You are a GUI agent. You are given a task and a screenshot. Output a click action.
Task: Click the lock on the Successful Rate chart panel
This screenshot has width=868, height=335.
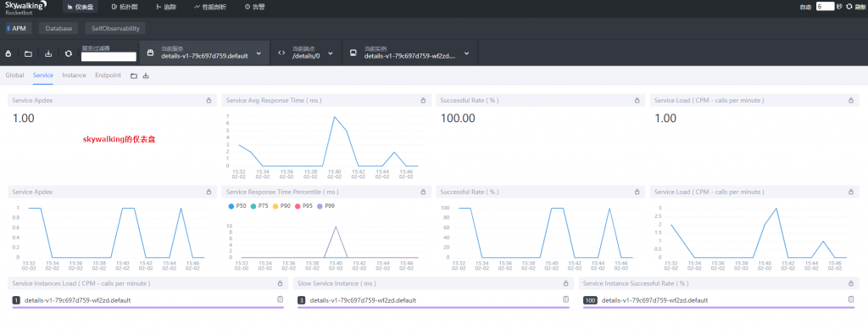point(637,193)
